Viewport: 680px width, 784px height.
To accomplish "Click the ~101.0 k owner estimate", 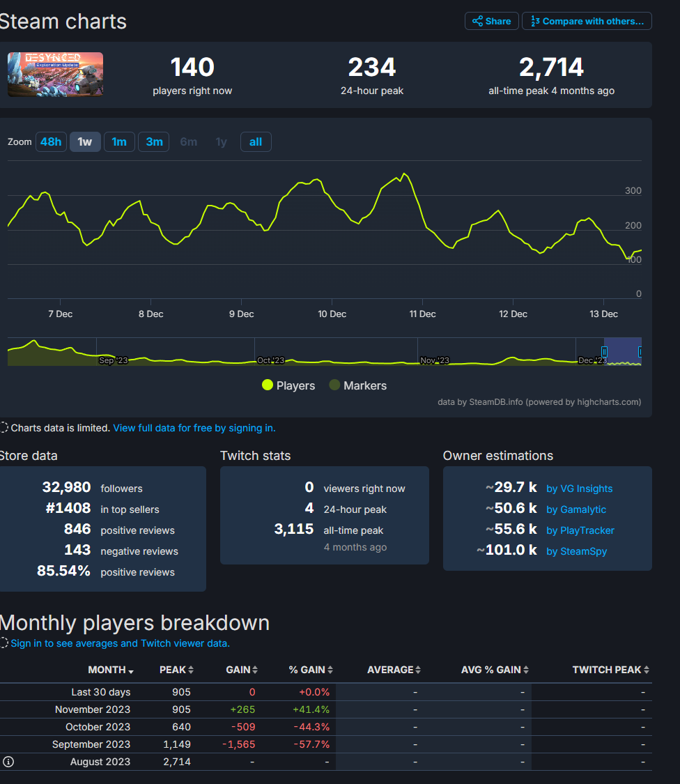I will click(x=507, y=550).
